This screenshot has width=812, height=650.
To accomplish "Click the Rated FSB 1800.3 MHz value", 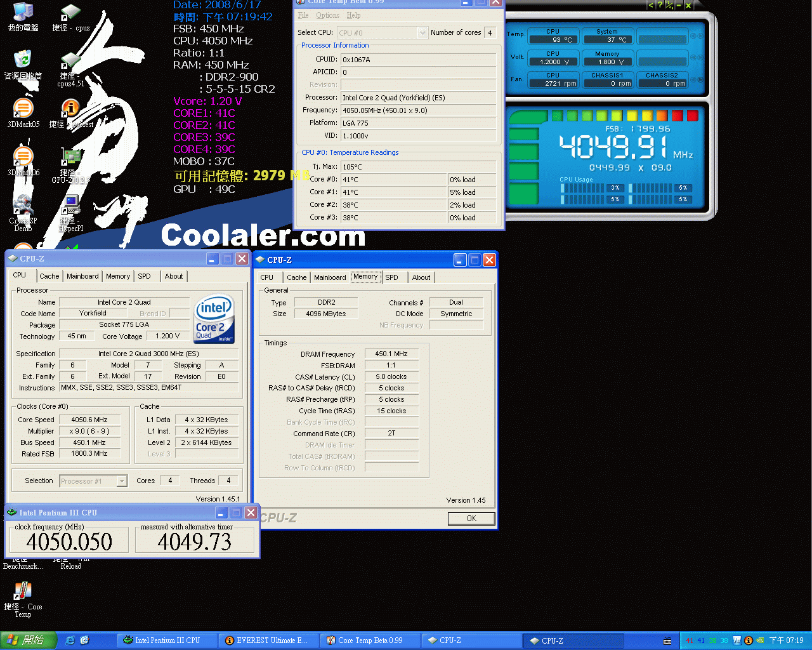I will [x=89, y=454].
